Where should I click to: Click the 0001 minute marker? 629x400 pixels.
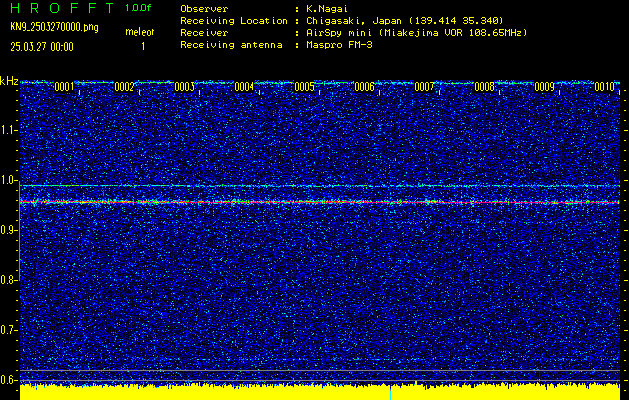coord(64,87)
